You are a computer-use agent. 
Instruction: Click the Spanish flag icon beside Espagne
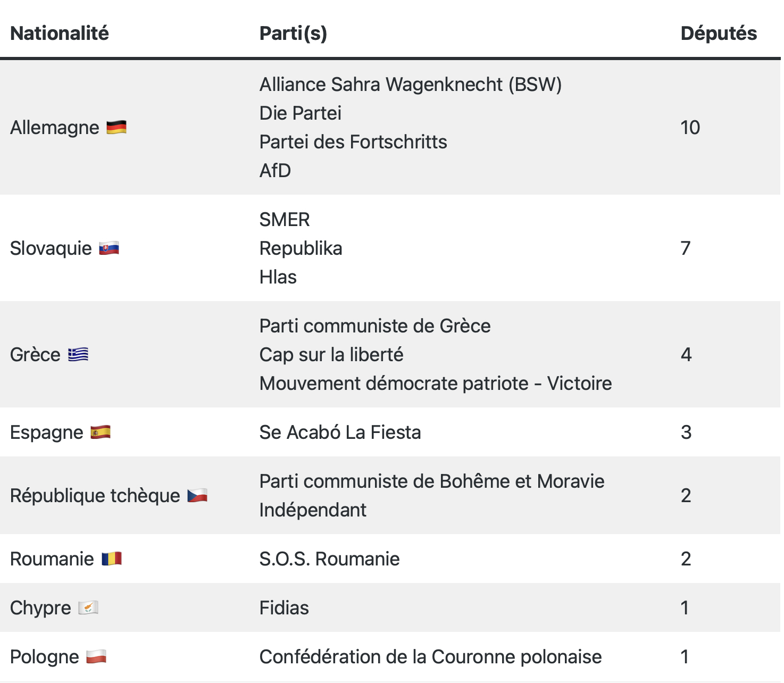pos(101,432)
